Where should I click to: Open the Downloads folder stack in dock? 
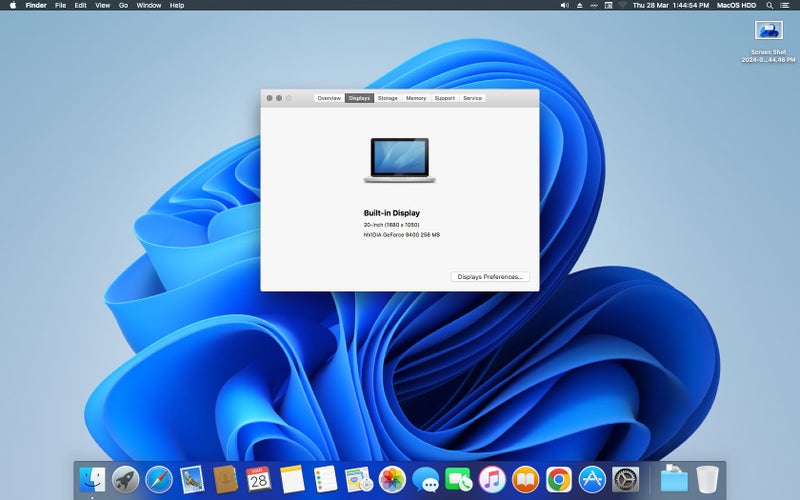coord(673,479)
